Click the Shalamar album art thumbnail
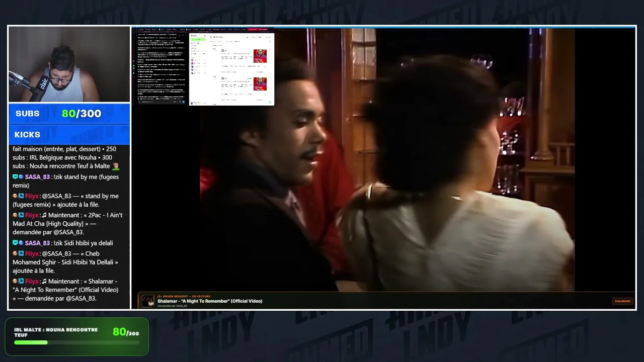The width and height of the screenshot is (644, 362). (x=148, y=301)
